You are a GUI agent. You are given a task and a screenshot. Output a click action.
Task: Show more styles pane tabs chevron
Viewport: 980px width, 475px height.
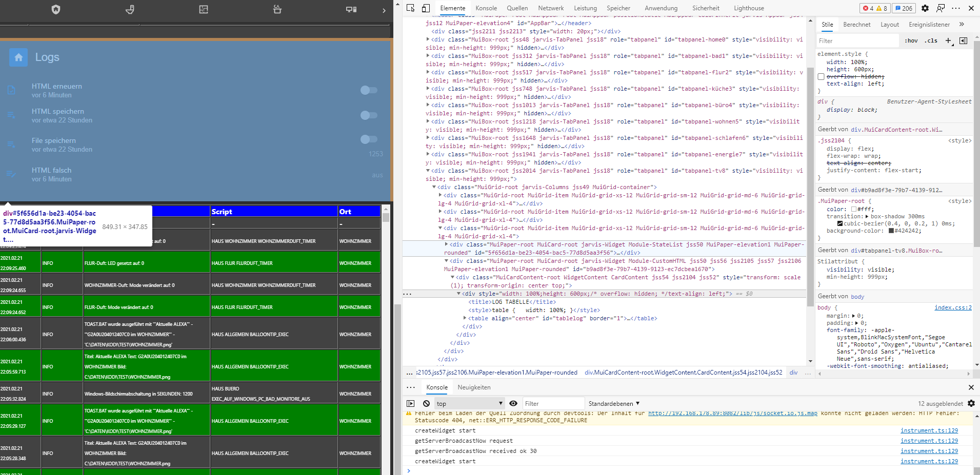point(962,24)
